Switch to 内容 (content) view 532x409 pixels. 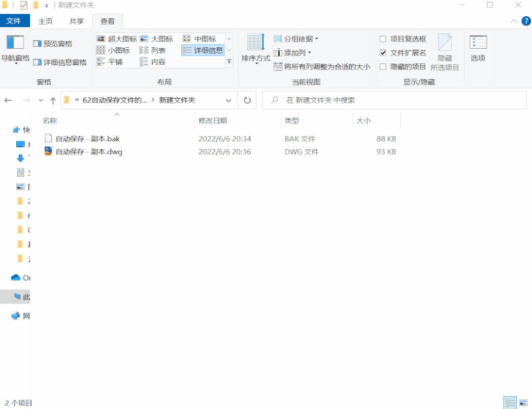pos(156,62)
